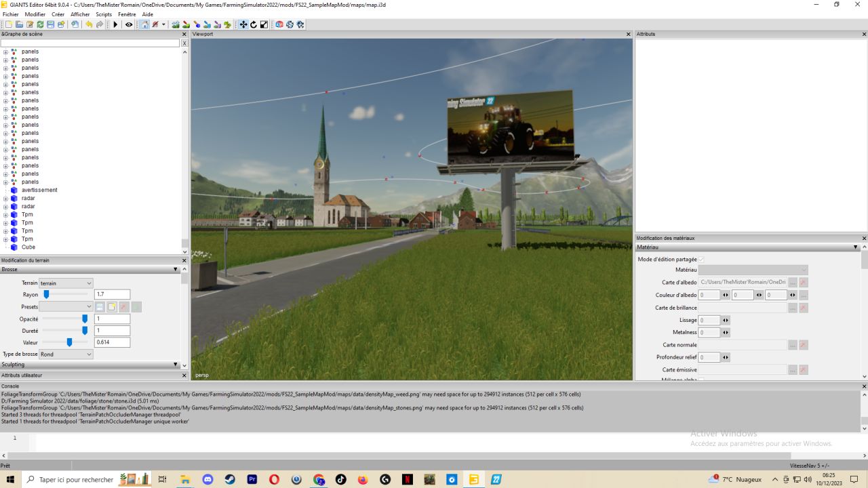This screenshot has height=488, width=868.
Task: Open Netflix from the taskbar
Action: click(x=407, y=479)
